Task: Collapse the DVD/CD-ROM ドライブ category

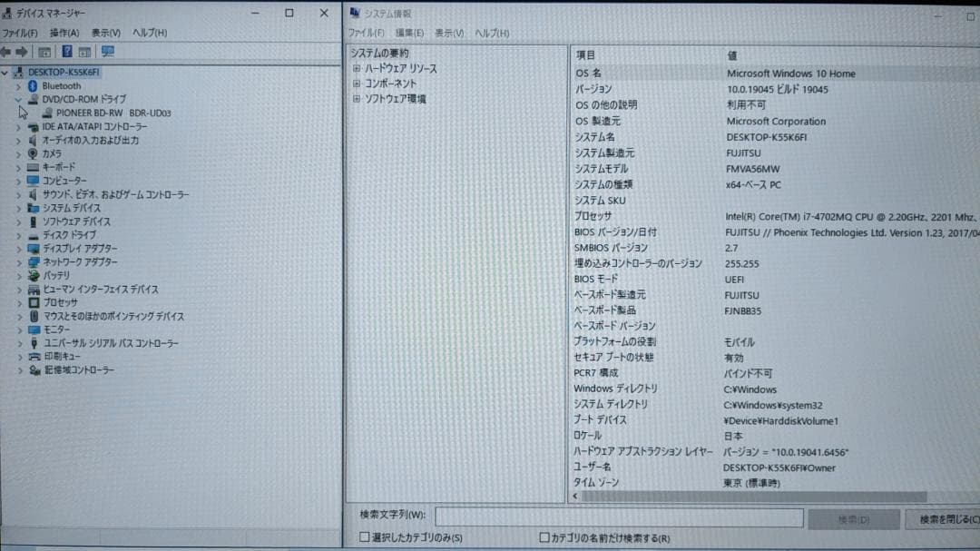Action: [20, 99]
